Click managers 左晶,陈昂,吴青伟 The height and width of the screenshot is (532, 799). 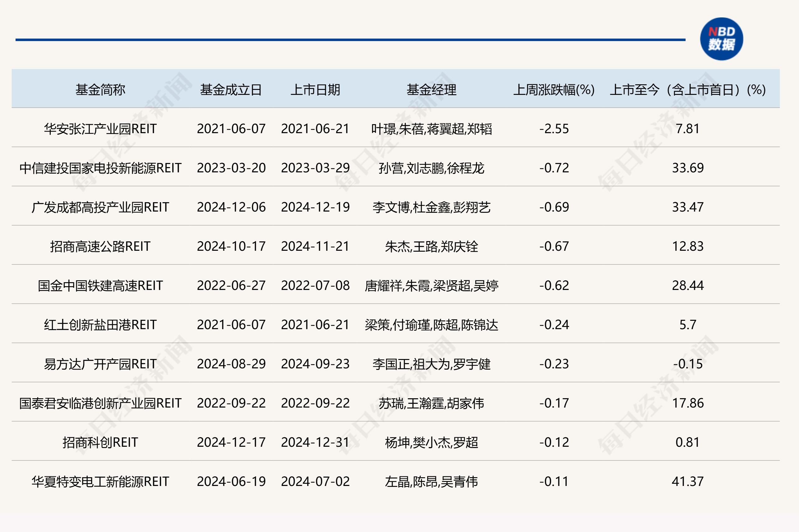431,482
